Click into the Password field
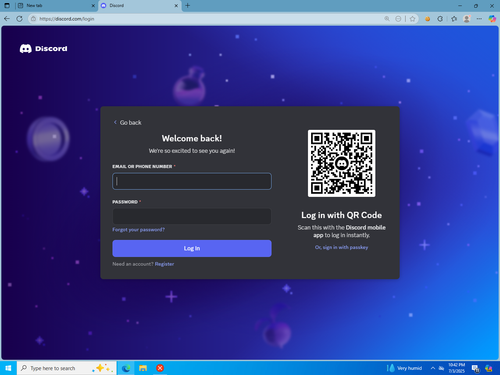Image resolution: width=500 pixels, height=375 pixels. (x=192, y=216)
